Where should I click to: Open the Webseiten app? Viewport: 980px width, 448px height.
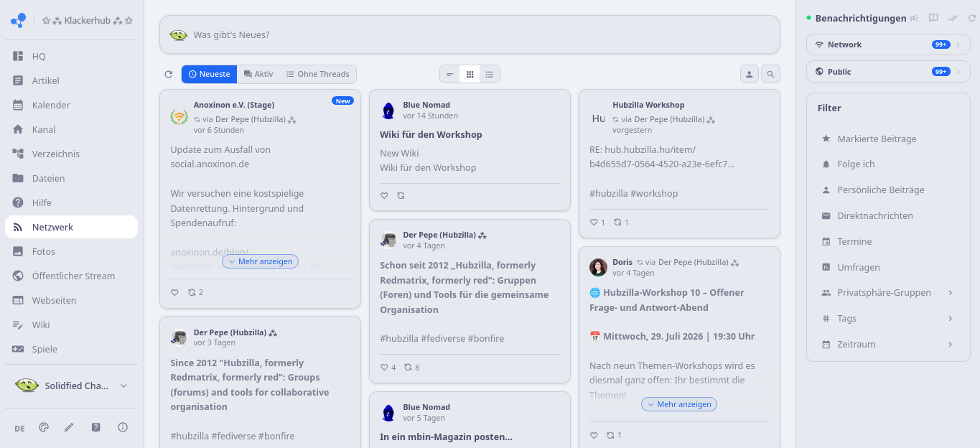(x=71, y=300)
